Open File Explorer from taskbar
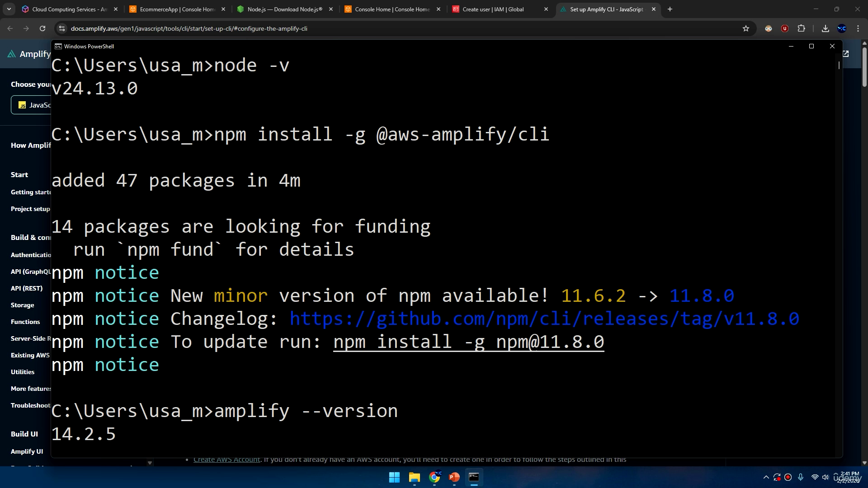 coord(414,477)
